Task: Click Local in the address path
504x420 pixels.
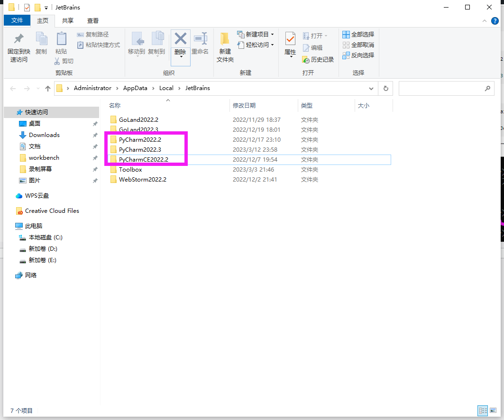Action: 166,88
